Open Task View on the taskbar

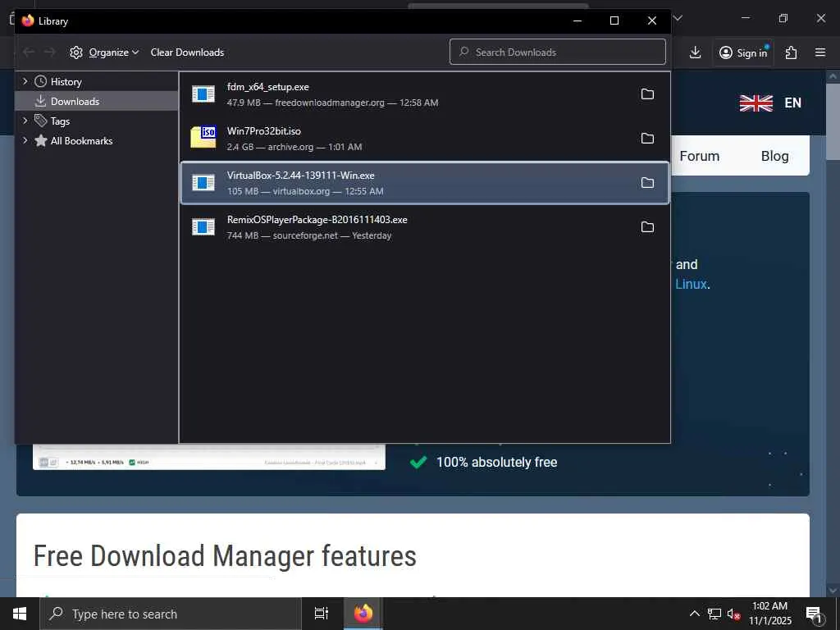tap(321, 614)
